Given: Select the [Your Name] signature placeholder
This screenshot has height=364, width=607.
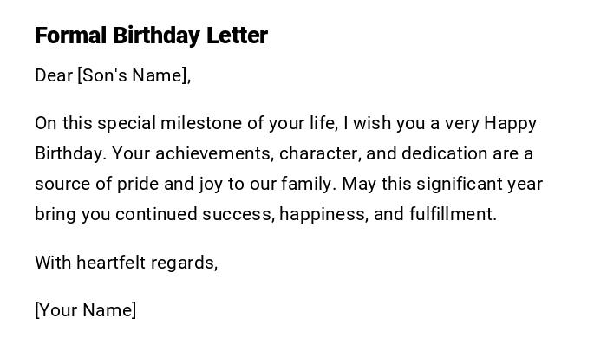Looking at the screenshot, I should tap(85, 309).
